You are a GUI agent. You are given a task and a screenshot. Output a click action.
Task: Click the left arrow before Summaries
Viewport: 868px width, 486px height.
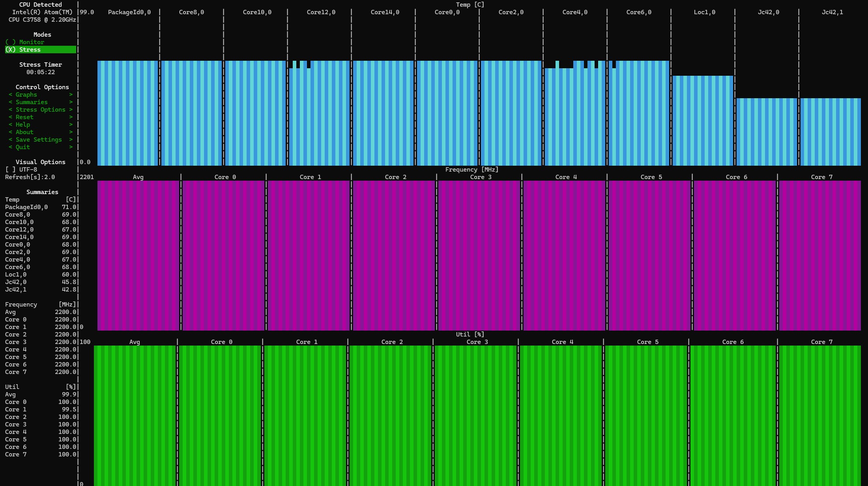click(x=10, y=102)
